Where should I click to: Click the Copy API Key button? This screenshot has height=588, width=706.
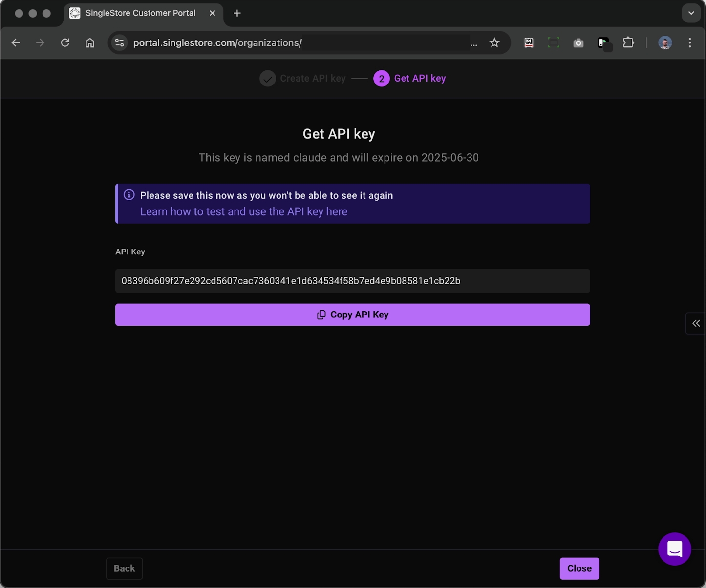coord(352,315)
